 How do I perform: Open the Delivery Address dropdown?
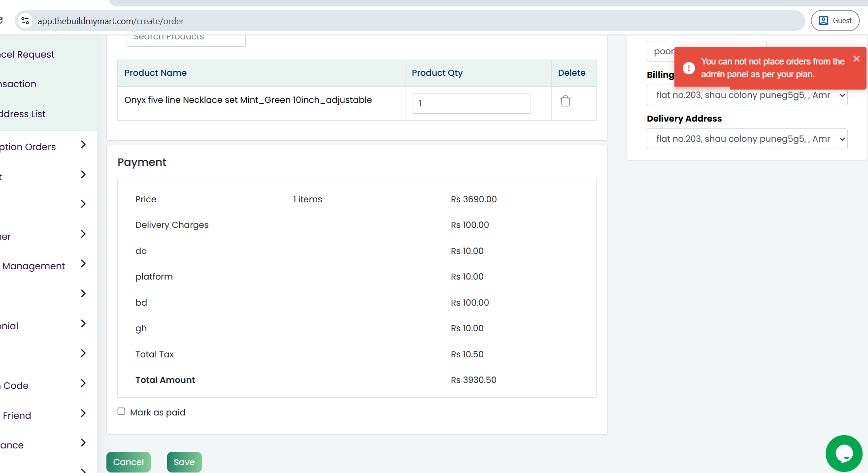pos(747,139)
